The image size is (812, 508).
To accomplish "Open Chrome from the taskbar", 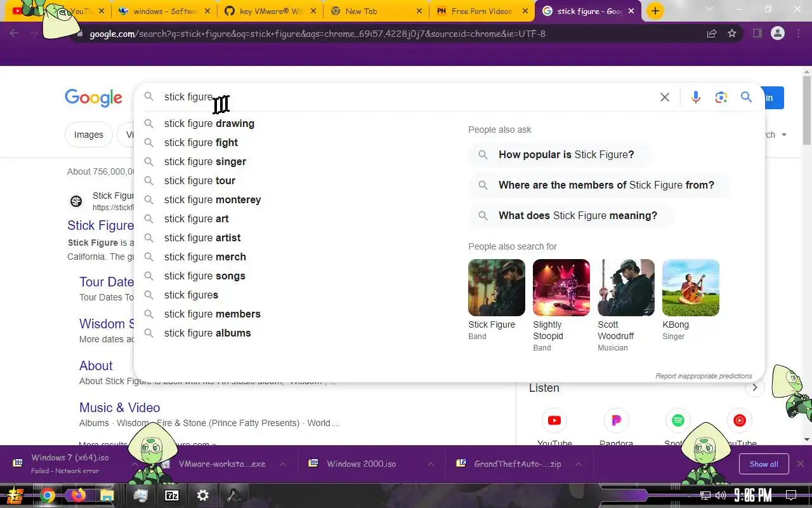I will tap(48, 496).
